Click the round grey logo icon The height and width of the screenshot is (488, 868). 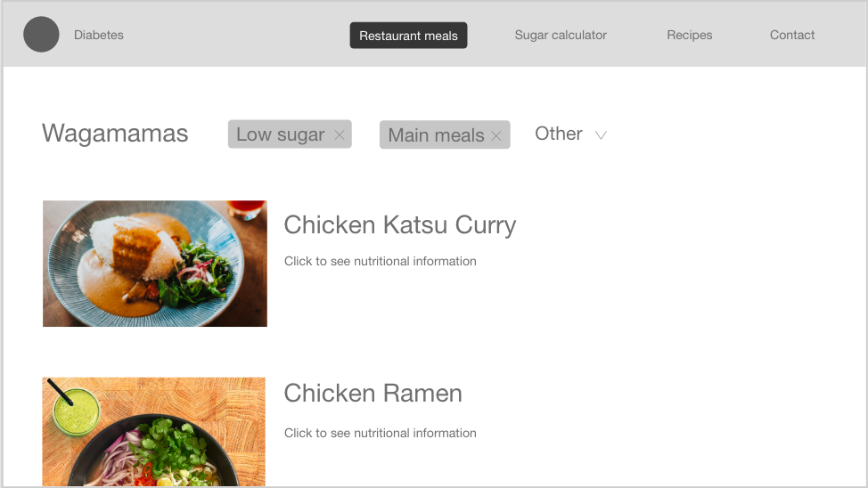click(41, 35)
